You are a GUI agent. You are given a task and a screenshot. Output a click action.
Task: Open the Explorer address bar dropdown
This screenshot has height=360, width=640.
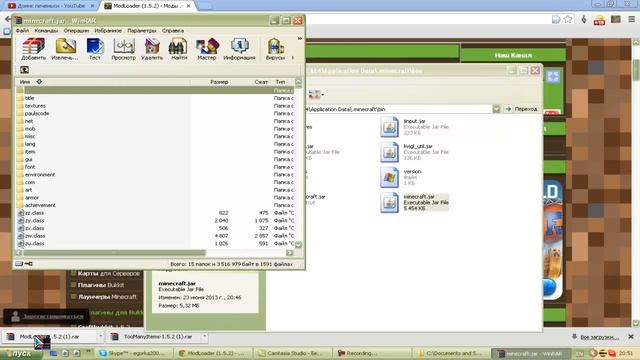[496, 109]
